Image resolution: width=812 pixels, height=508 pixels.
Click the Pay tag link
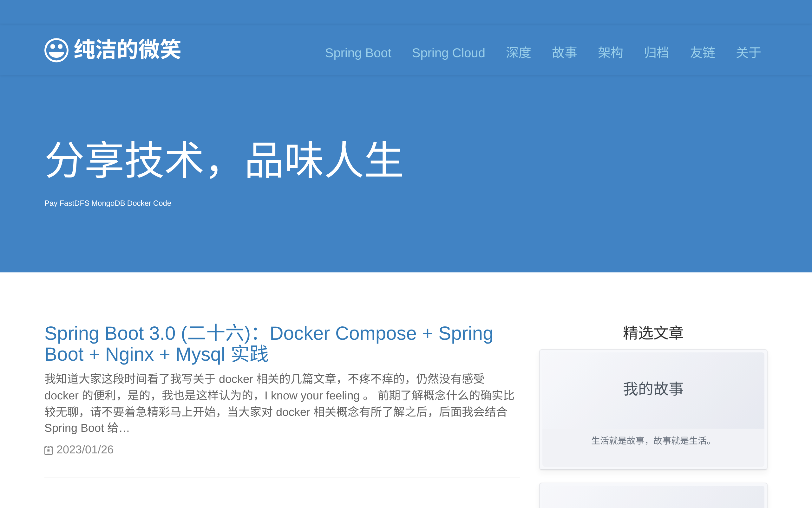51,203
